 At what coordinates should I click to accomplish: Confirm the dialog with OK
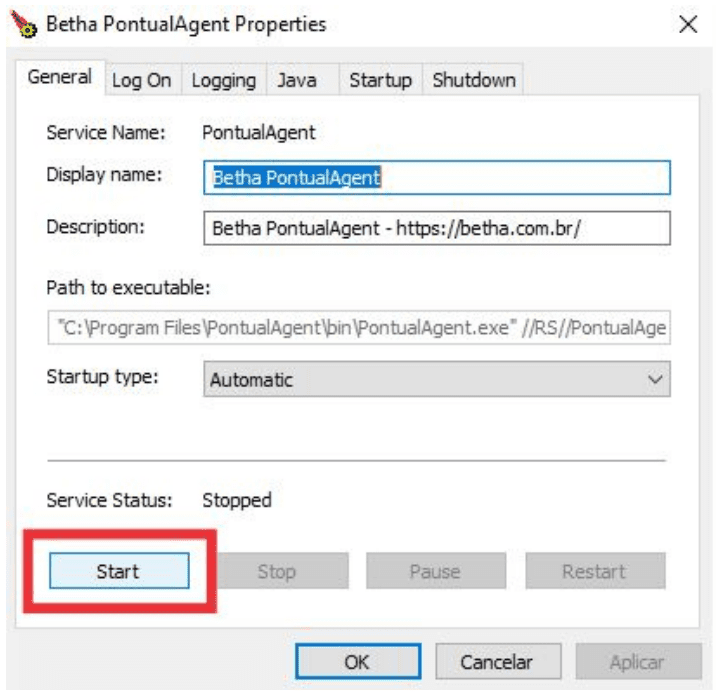(357, 662)
